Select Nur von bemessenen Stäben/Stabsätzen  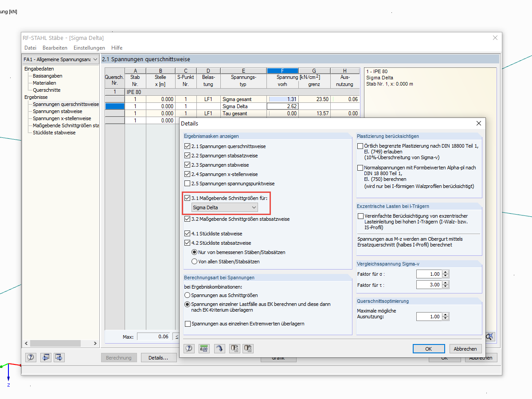(x=194, y=252)
